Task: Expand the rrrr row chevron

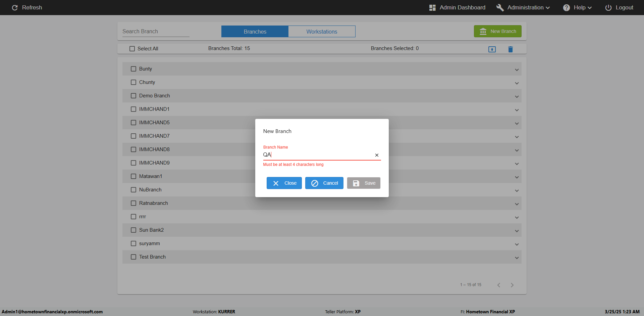Action: (517, 218)
